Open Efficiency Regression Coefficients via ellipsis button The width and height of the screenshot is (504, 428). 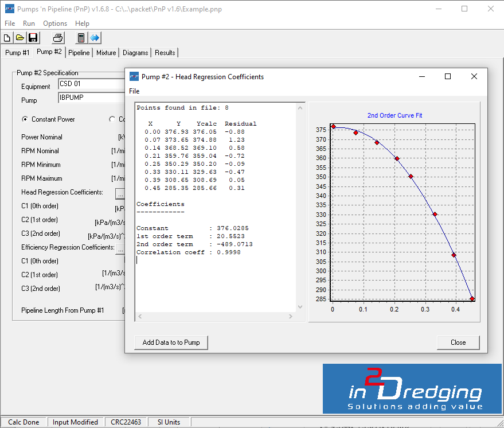120,248
